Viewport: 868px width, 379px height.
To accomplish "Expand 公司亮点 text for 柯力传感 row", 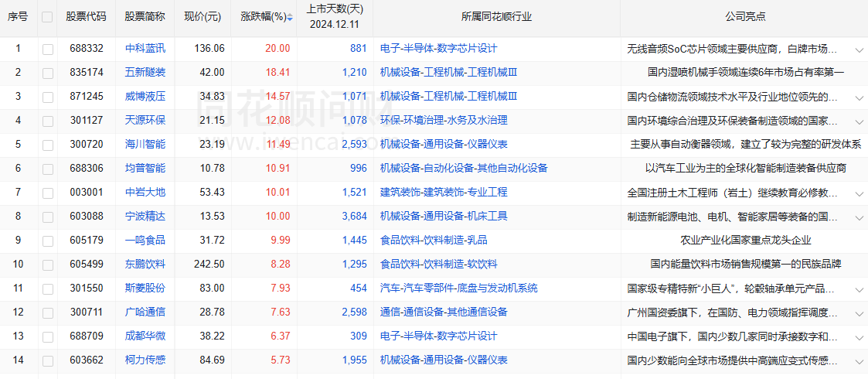I will point(859,361).
